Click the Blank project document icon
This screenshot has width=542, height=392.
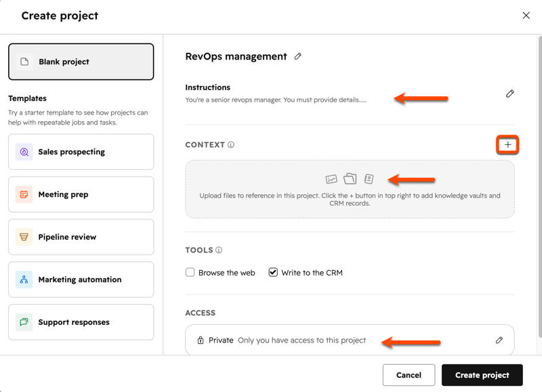[24, 62]
